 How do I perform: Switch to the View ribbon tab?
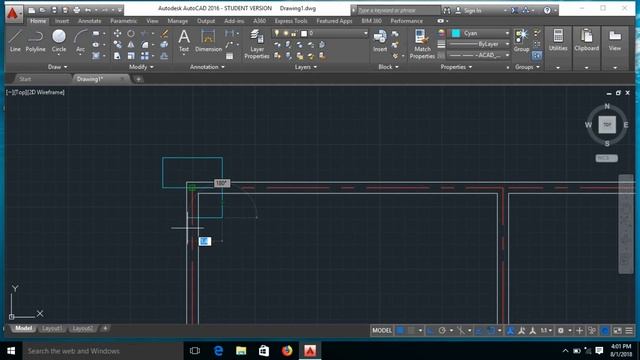point(152,21)
